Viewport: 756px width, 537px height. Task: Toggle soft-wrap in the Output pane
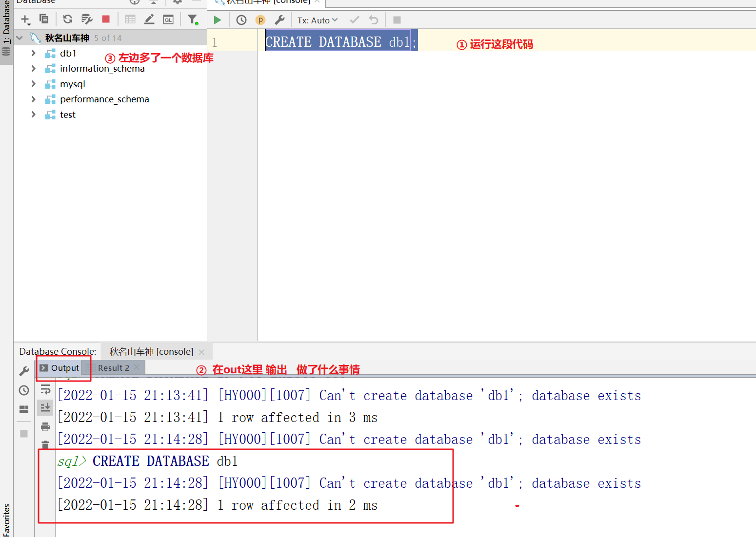(45, 389)
